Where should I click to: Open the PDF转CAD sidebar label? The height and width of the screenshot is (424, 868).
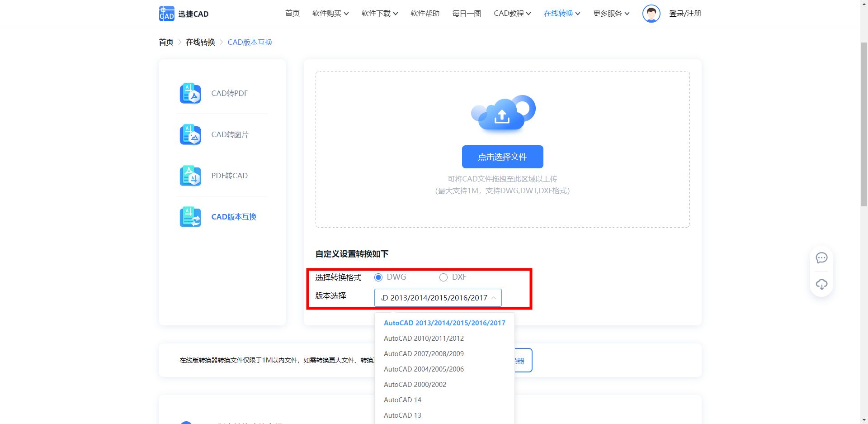pos(230,176)
